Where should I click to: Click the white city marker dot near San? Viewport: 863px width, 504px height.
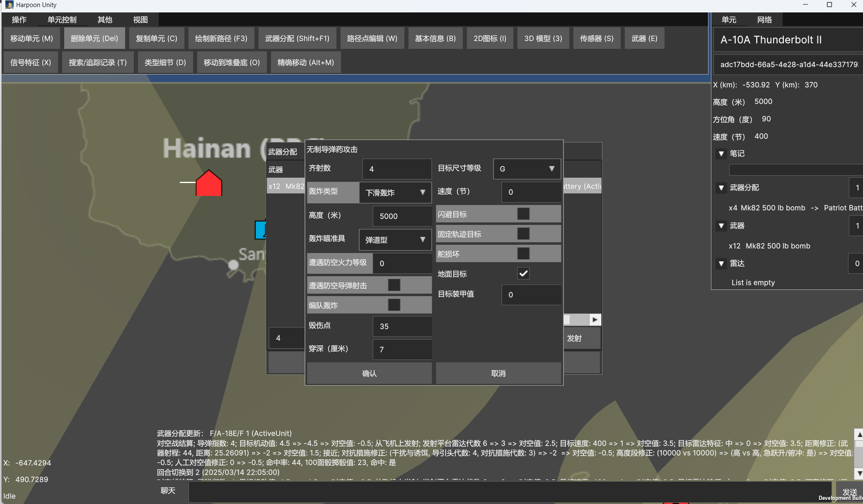point(234,265)
